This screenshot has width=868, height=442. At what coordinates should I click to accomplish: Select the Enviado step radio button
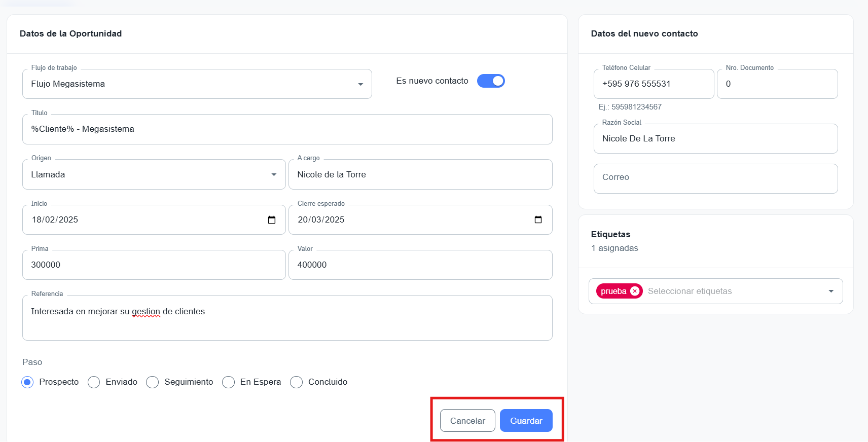pyautogui.click(x=94, y=382)
